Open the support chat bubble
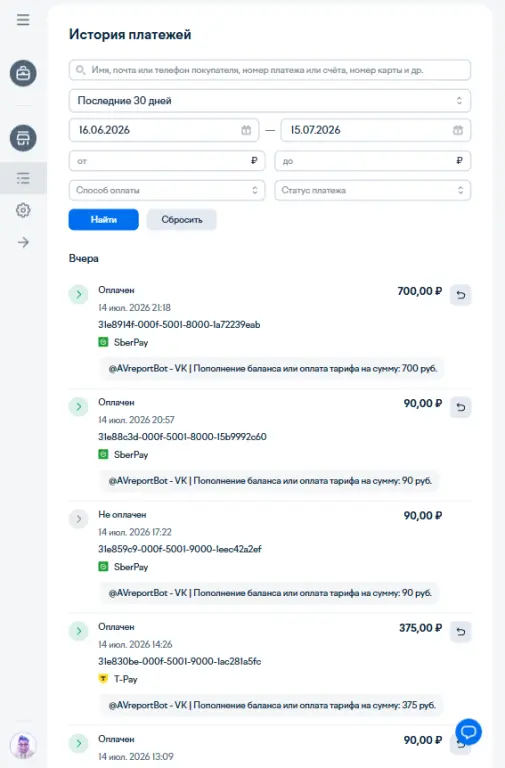Image resolution: width=505 pixels, height=768 pixels. tap(468, 732)
